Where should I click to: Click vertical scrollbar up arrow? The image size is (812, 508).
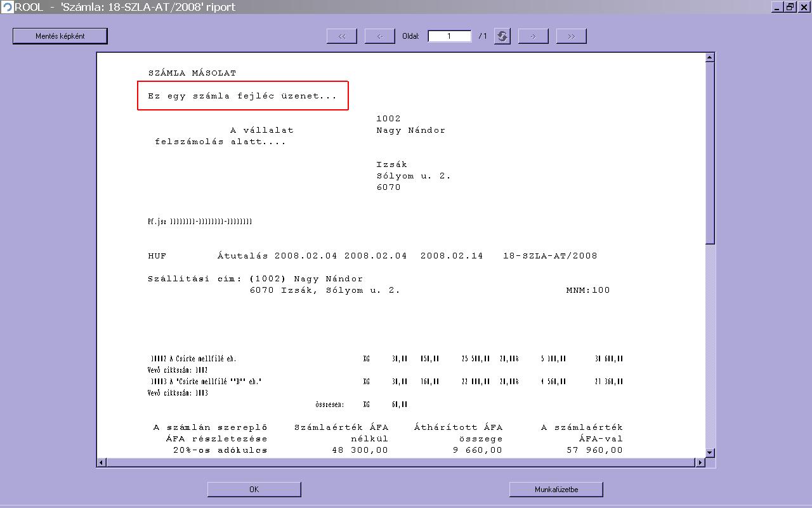[x=710, y=58]
